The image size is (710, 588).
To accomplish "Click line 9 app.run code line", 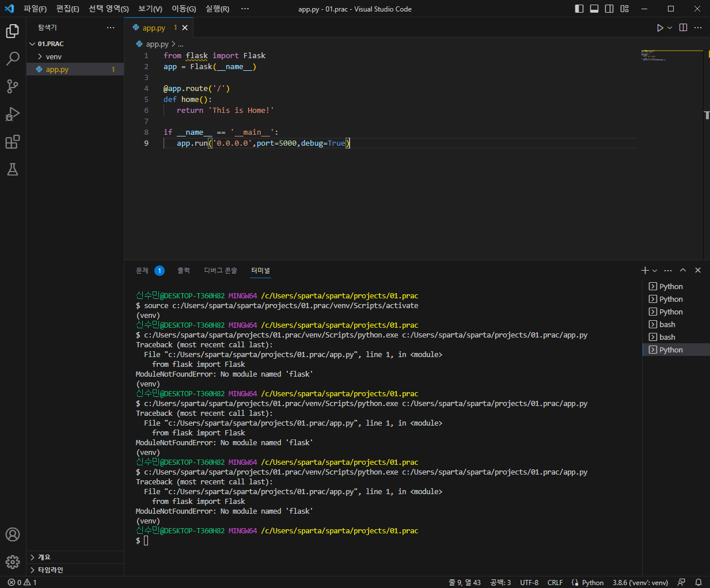I will click(263, 143).
